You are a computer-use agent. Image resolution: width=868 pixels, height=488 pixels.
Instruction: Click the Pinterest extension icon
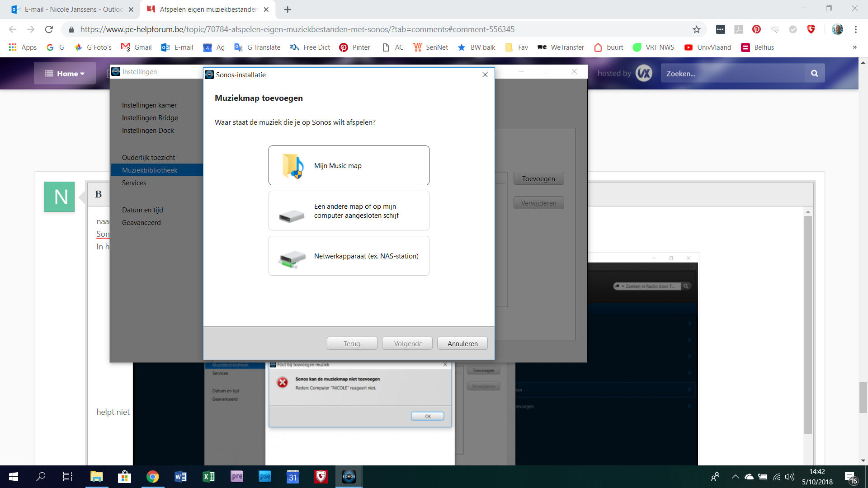click(756, 29)
